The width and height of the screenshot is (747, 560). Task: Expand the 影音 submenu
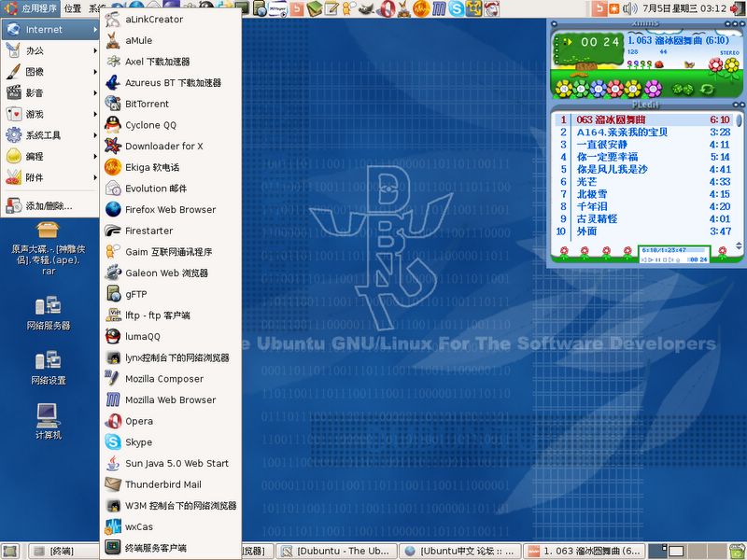[50, 92]
